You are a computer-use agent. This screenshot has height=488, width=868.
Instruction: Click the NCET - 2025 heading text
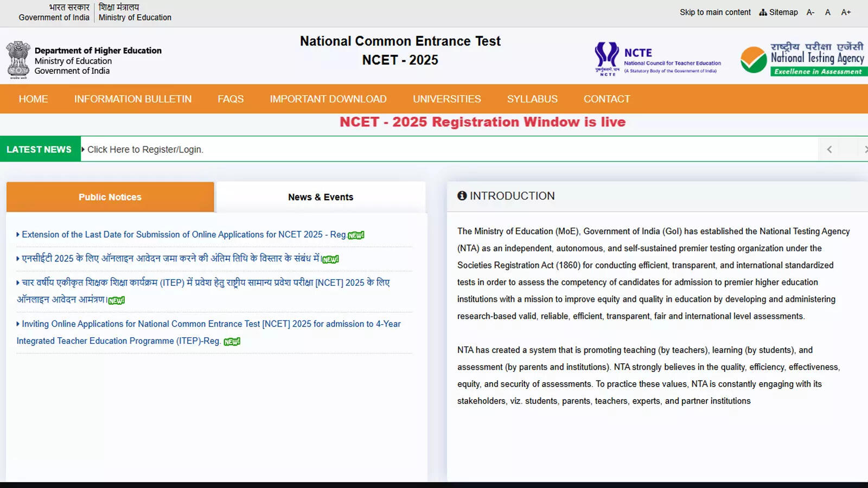coord(400,60)
